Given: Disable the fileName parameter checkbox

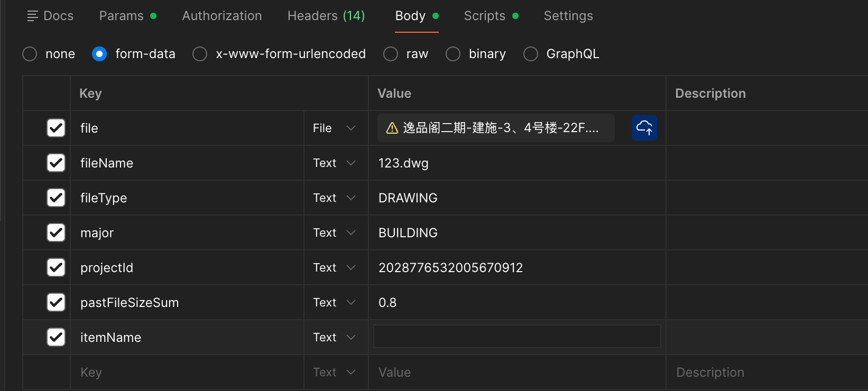Looking at the screenshot, I should [56, 163].
